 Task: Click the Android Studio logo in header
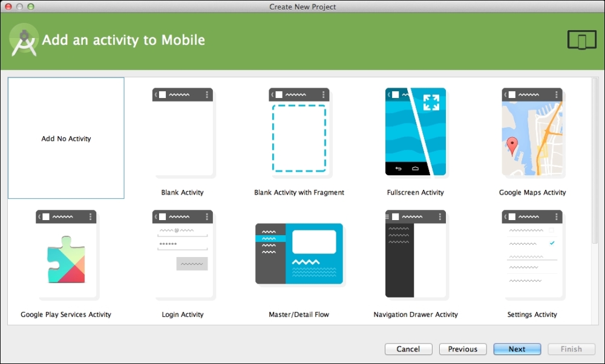pyautogui.click(x=24, y=40)
